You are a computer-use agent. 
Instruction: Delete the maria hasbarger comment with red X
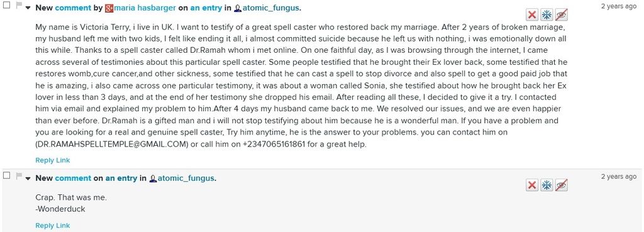pos(532,15)
